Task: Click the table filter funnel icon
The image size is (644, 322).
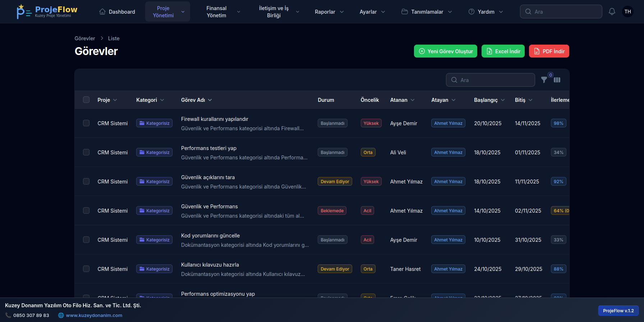Action: click(544, 80)
